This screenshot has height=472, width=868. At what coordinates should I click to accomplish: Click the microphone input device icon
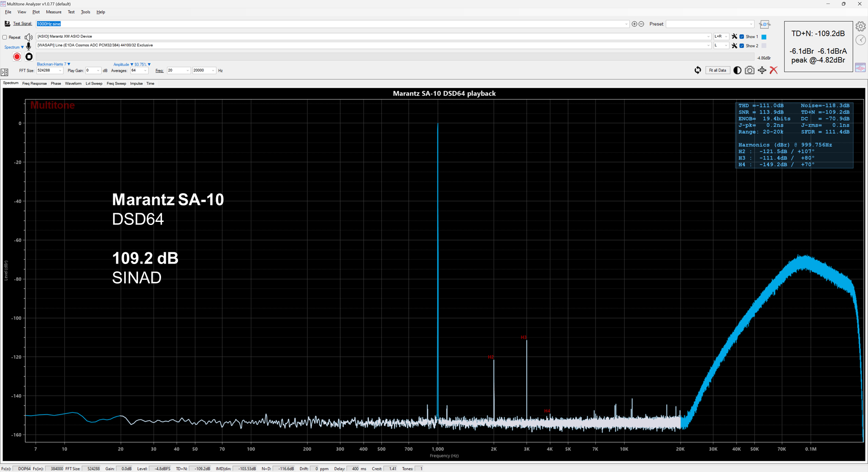29,46
